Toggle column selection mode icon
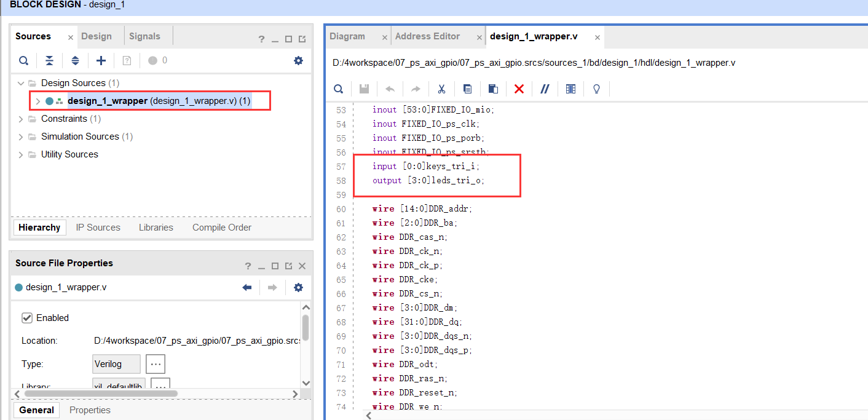 [x=570, y=89]
